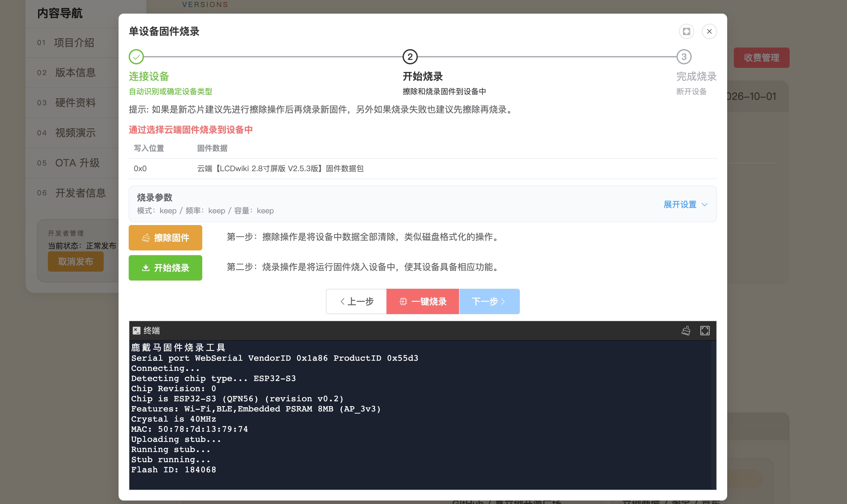Click the 固件数据 column header
This screenshot has height=504, width=847.
pyautogui.click(x=212, y=148)
